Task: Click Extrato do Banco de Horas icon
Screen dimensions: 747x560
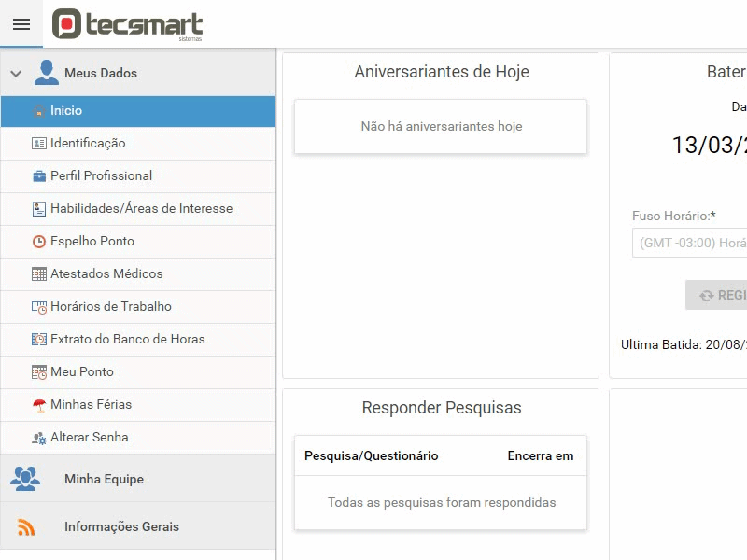Action: 39,339
